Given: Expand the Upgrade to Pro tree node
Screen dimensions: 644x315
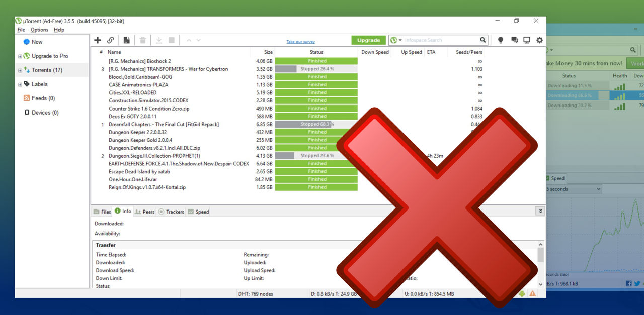Looking at the screenshot, I should [x=20, y=56].
